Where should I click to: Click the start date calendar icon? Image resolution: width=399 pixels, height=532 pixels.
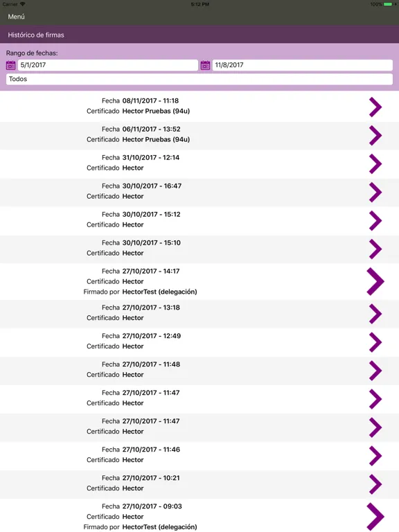coord(11,65)
